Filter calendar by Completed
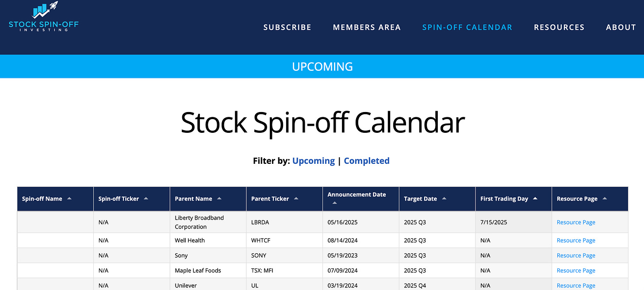644x290 pixels. click(367, 161)
